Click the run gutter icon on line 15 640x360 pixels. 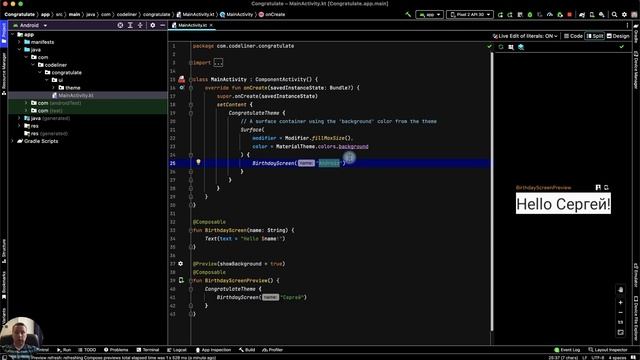click(x=181, y=79)
